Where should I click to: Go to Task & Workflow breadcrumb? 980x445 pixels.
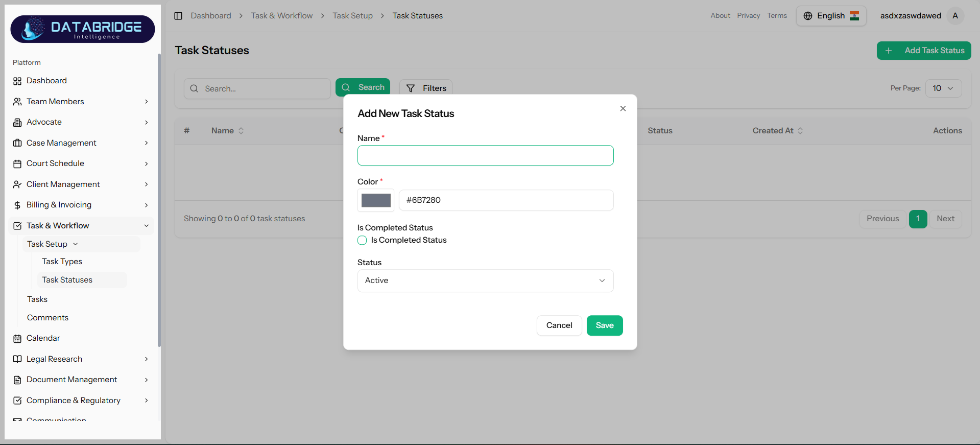(x=282, y=16)
